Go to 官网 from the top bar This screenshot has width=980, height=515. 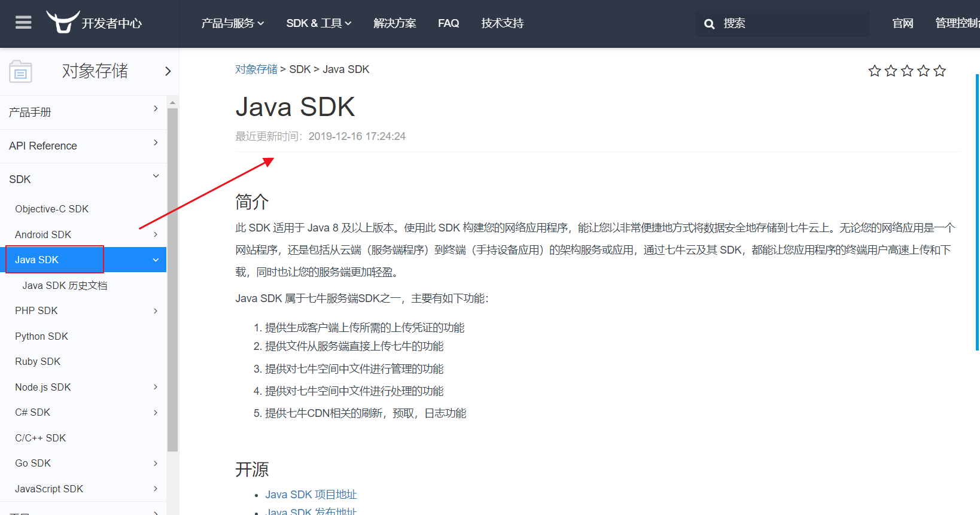tap(903, 23)
